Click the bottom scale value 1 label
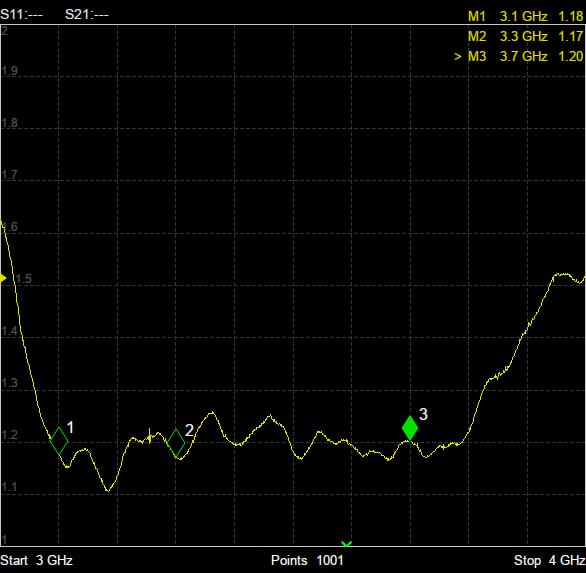586x573 pixels. [4, 539]
